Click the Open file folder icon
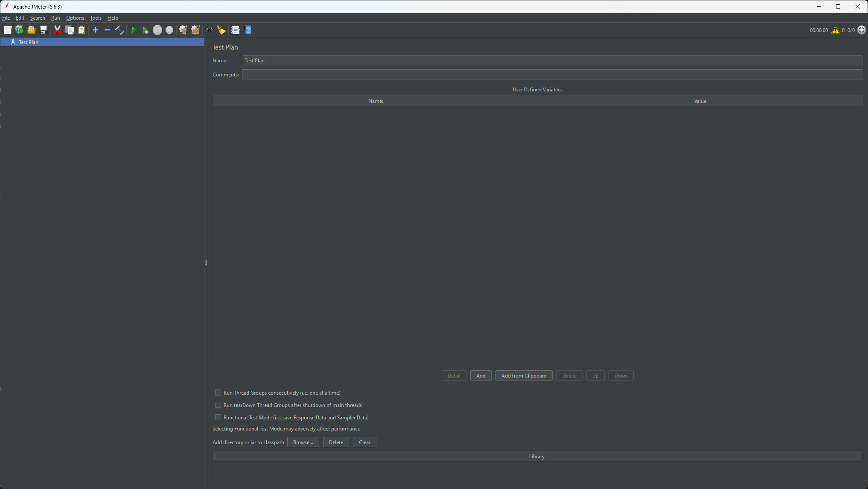 point(31,30)
